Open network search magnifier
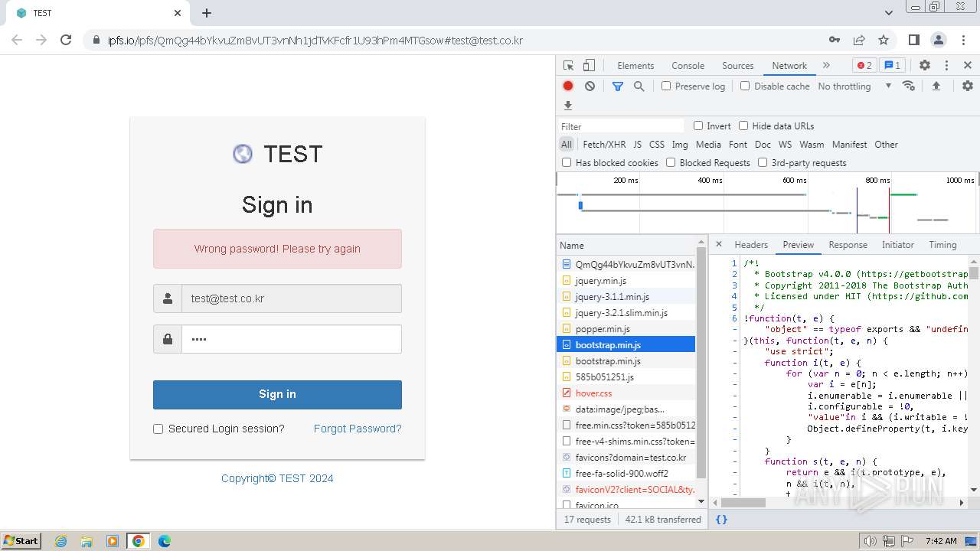 click(639, 86)
